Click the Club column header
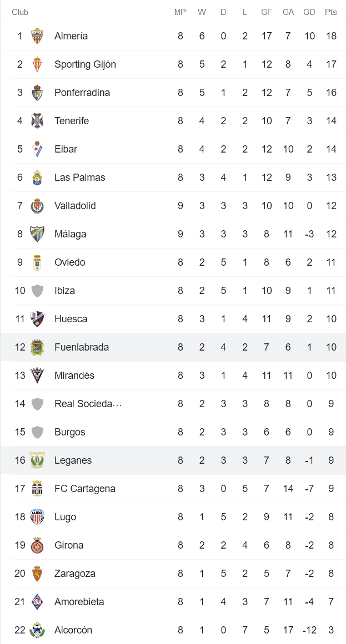 pyautogui.click(x=20, y=12)
